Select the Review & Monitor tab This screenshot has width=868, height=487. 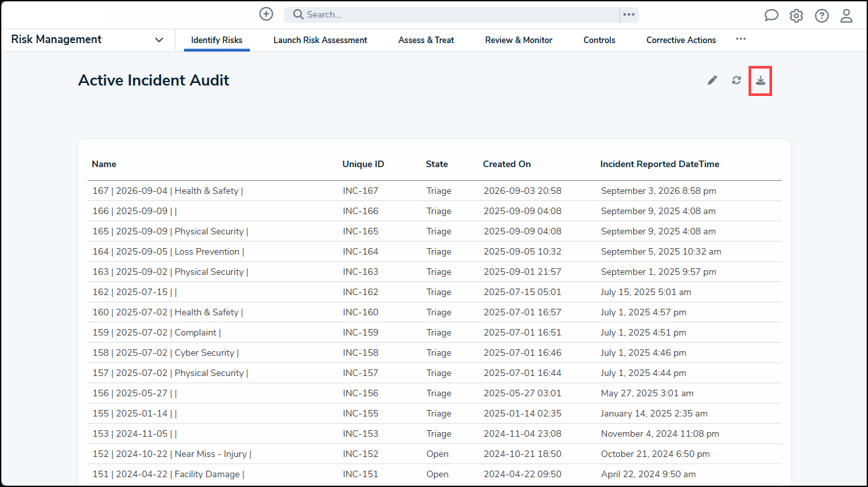[519, 40]
